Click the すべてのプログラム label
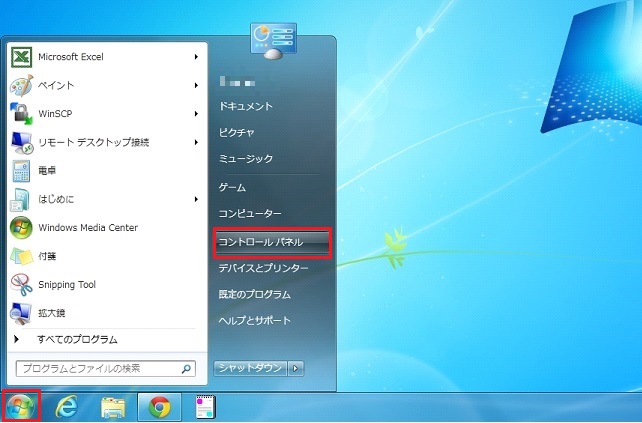Screen dimensions: 642x423 tap(77, 339)
